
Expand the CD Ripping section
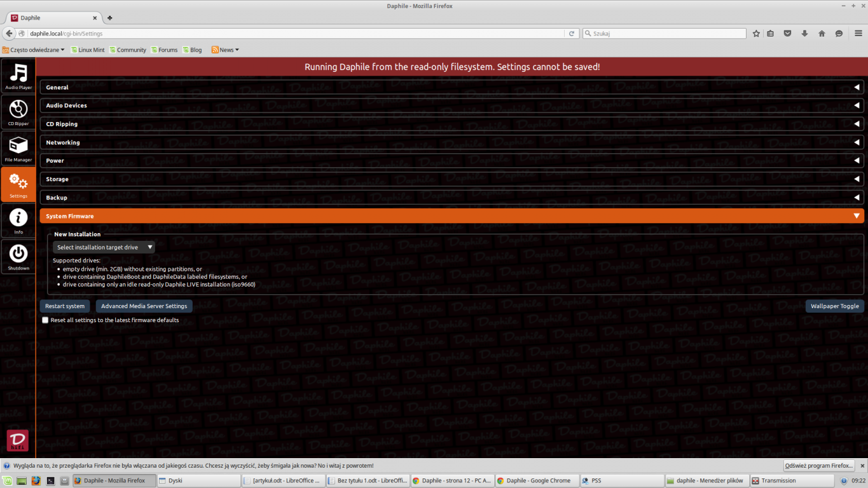451,124
